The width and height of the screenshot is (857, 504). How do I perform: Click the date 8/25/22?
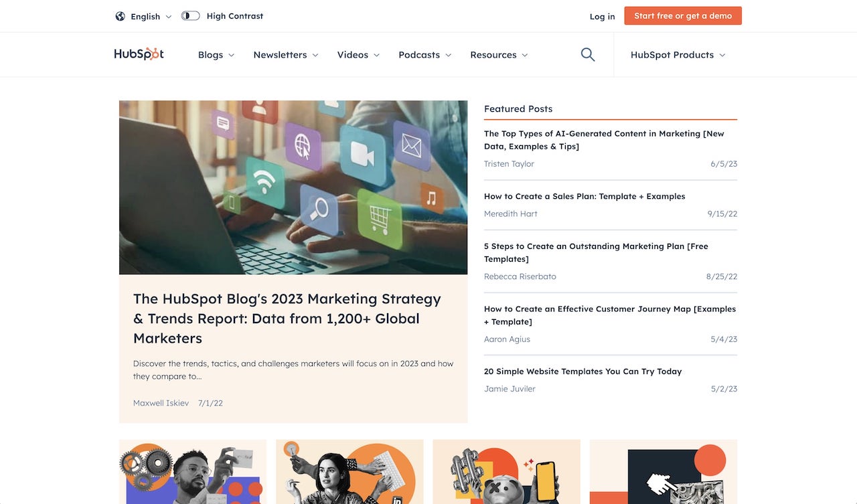[721, 276]
